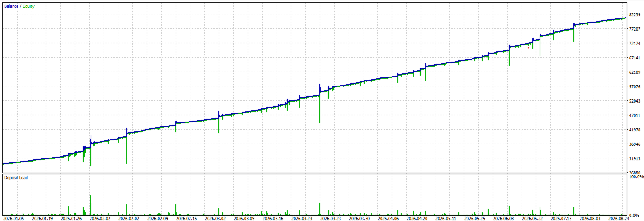The image size is (644, 221).
Task: Select the 77207 axis value
Action: [635, 29]
